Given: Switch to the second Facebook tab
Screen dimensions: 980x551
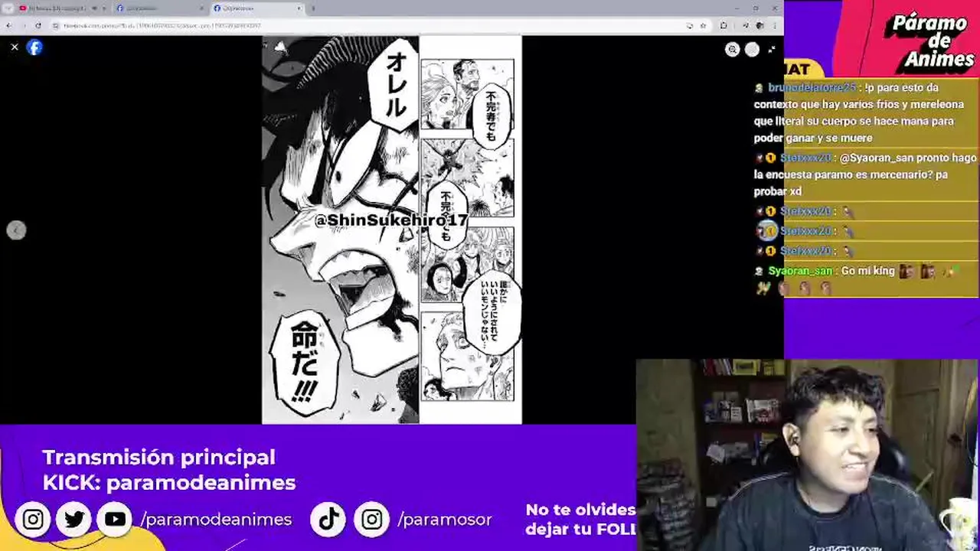Looking at the screenshot, I should point(161,8).
